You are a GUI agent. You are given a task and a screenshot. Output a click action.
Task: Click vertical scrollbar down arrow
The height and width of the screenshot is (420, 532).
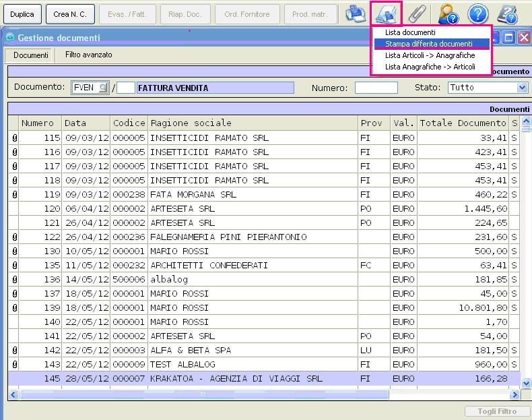click(526, 383)
